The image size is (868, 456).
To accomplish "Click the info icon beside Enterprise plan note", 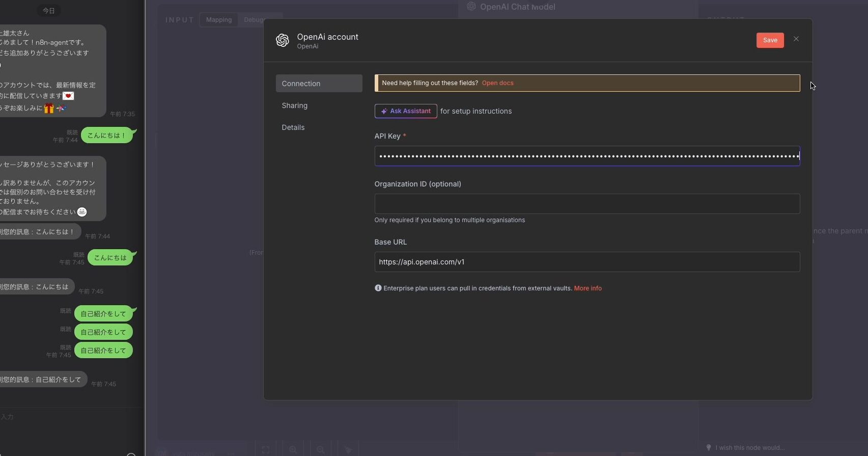I will pyautogui.click(x=378, y=288).
